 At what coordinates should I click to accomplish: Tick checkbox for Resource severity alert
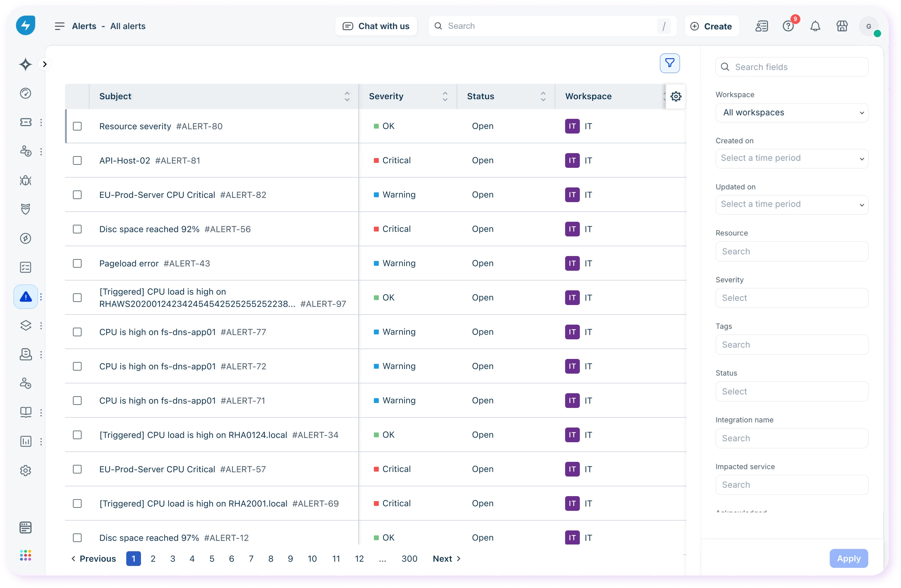click(x=77, y=126)
